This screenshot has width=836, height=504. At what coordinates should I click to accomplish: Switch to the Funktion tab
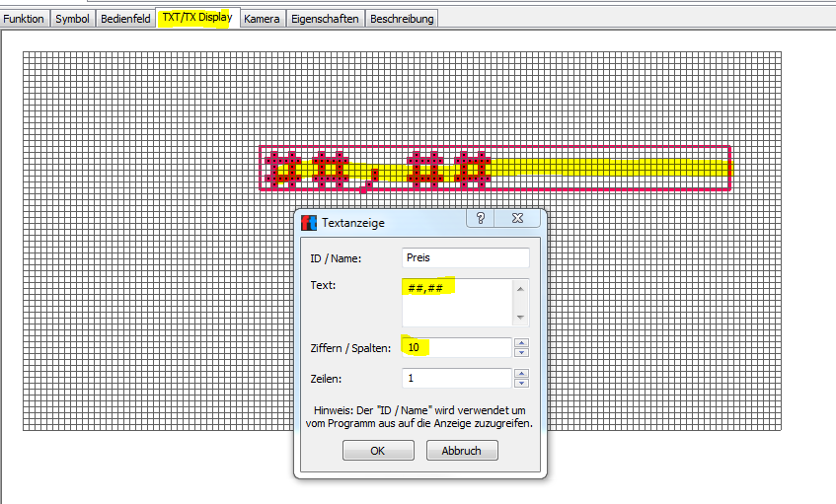[x=24, y=19]
